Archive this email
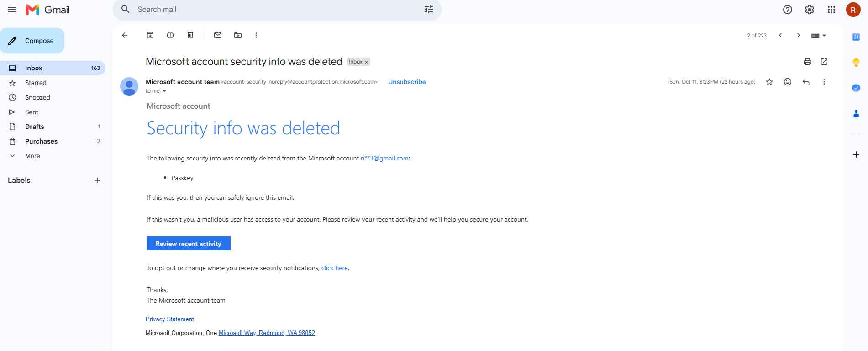868x351 pixels. (x=150, y=35)
